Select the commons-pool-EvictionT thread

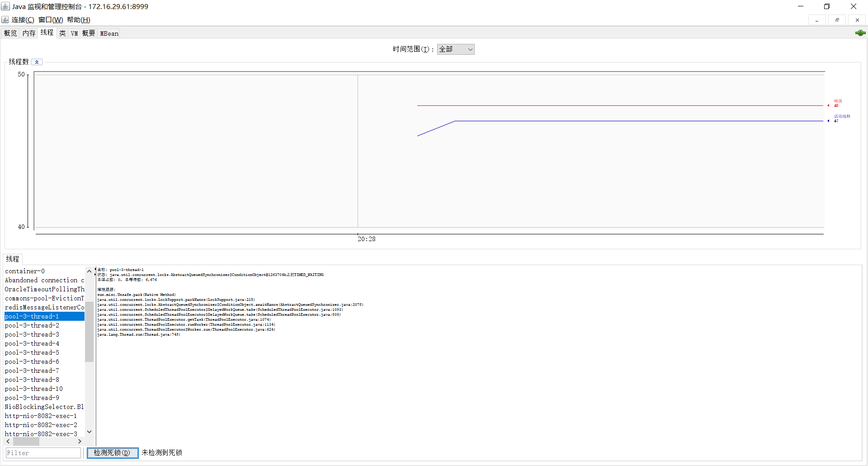(x=44, y=298)
